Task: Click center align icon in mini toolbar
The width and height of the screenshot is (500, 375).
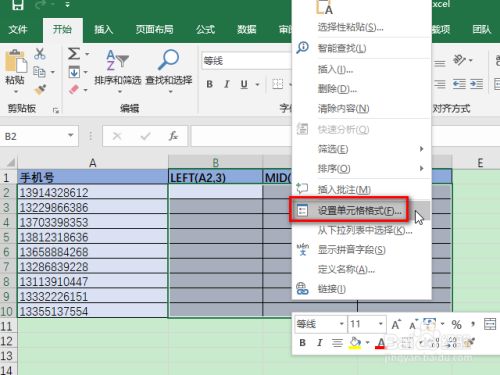Action: click(x=337, y=343)
